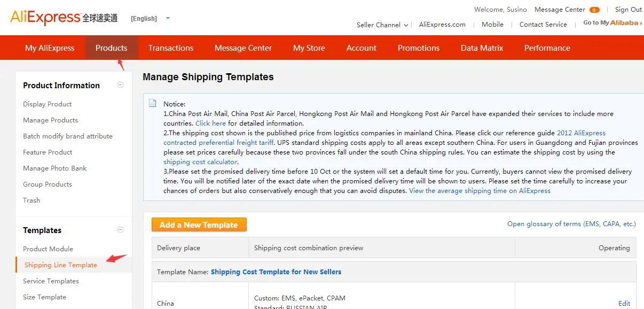Image resolution: width=644 pixels, height=309 pixels.
Task: Sign Out of the account
Action: (x=629, y=10)
